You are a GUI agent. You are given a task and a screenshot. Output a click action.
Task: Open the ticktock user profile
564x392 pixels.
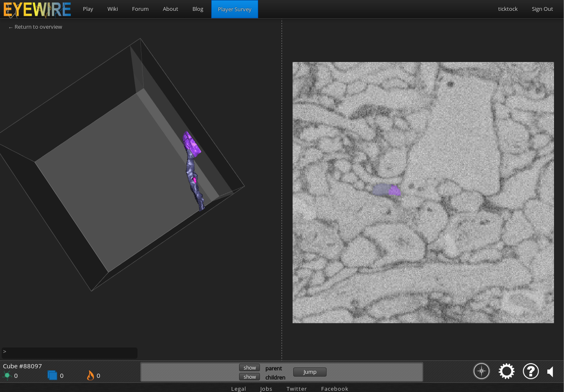(x=508, y=9)
